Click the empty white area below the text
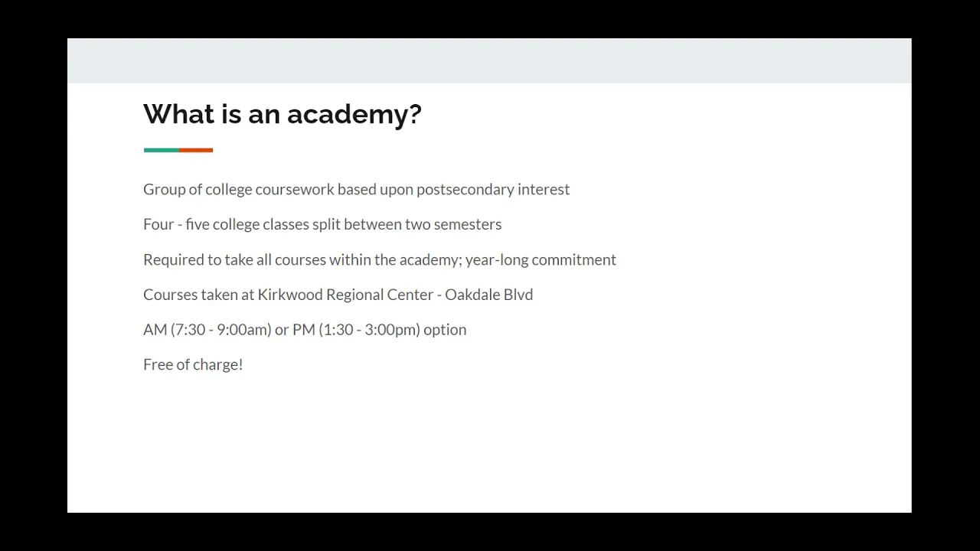 coord(489,444)
